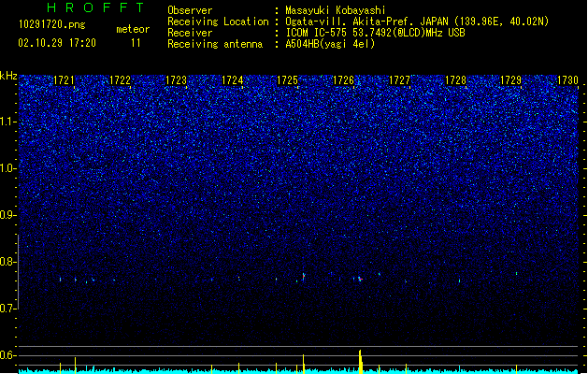The width and height of the screenshot is (588, 374).
Task: Click the tallest yellow peak after 1726
Action: point(361,362)
